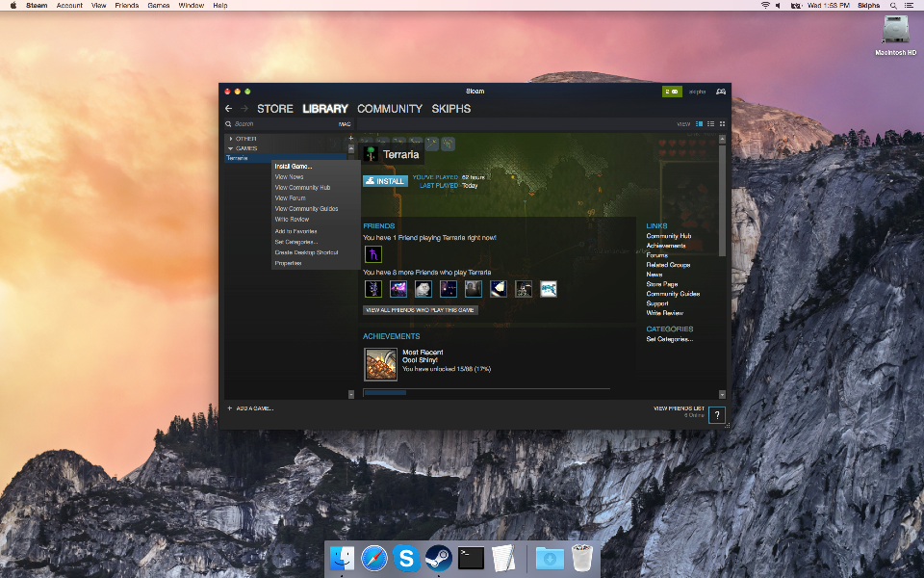Click the Steam icon in the Dock
Screen dimensions: 924x578
439,558
